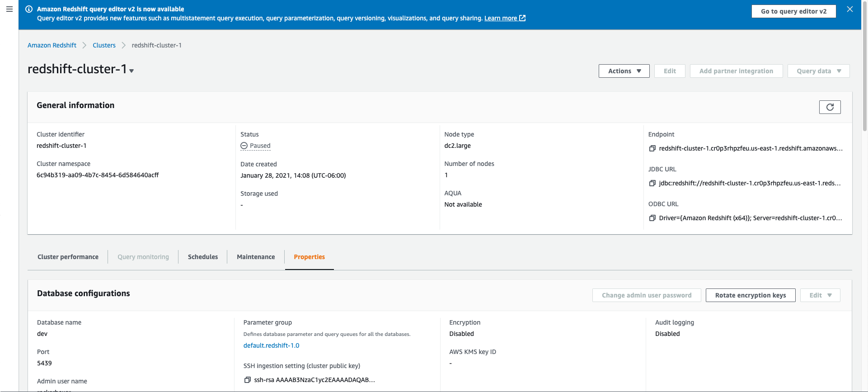Click the external link icon after Learn more
This screenshot has width=868, height=392.
coord(522,18)
